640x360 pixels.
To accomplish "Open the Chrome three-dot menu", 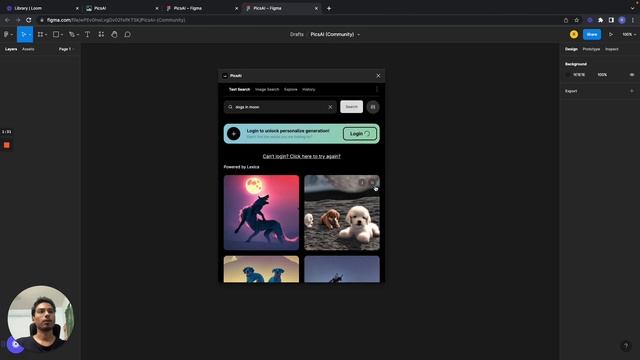I will coord(633,20).
